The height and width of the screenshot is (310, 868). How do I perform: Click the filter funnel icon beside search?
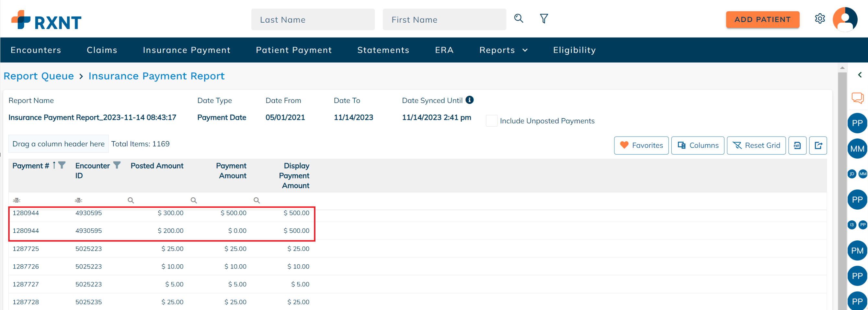544,19
